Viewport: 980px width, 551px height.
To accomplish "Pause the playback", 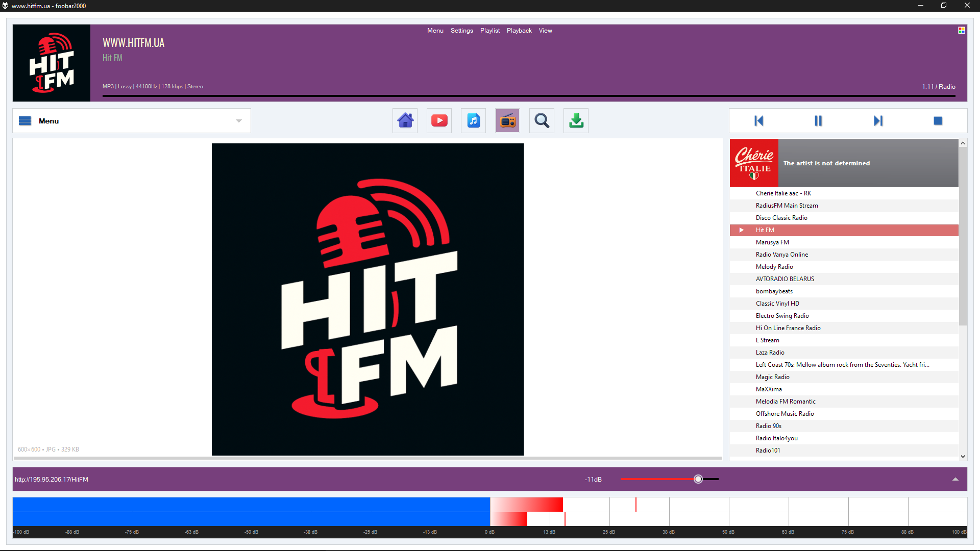I will [818, 121].
